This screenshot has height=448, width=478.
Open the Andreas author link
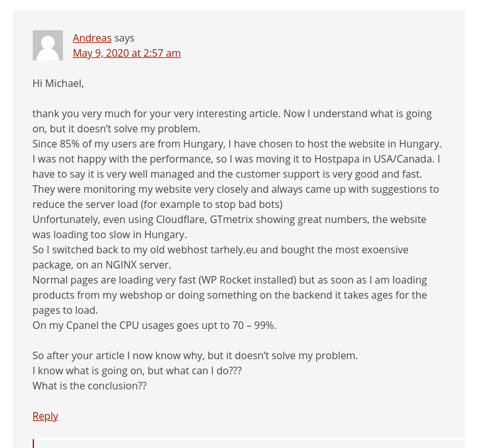92,38
